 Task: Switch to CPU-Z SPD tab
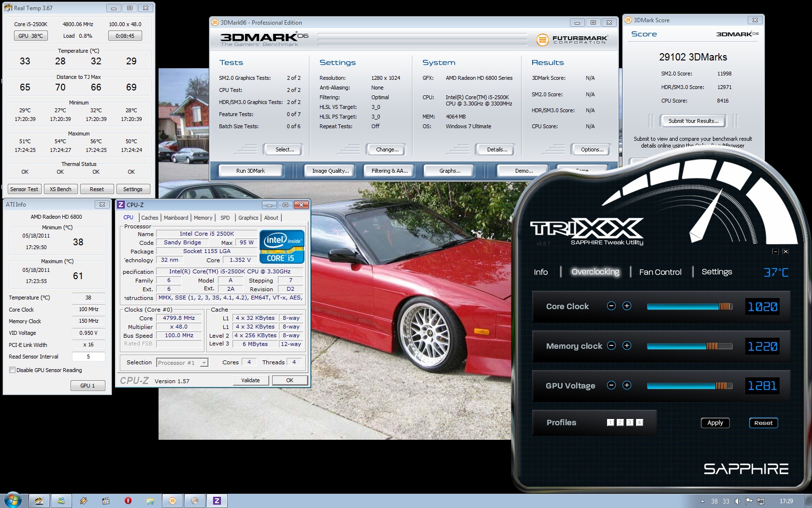click(x=225, y=218)
